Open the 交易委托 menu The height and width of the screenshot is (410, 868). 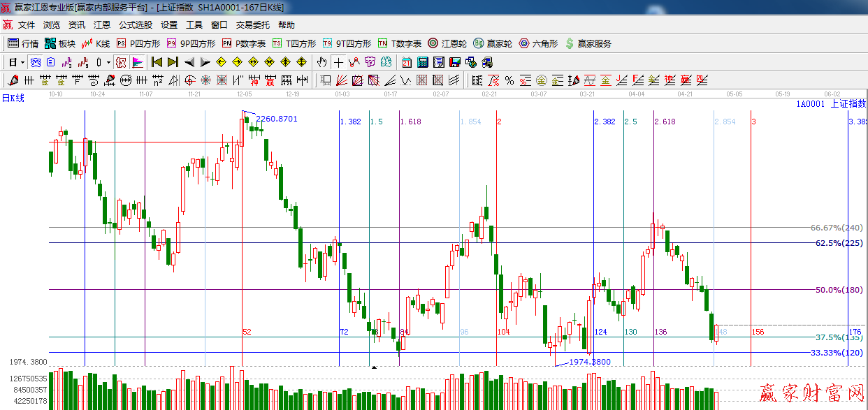tap(252, 24)
